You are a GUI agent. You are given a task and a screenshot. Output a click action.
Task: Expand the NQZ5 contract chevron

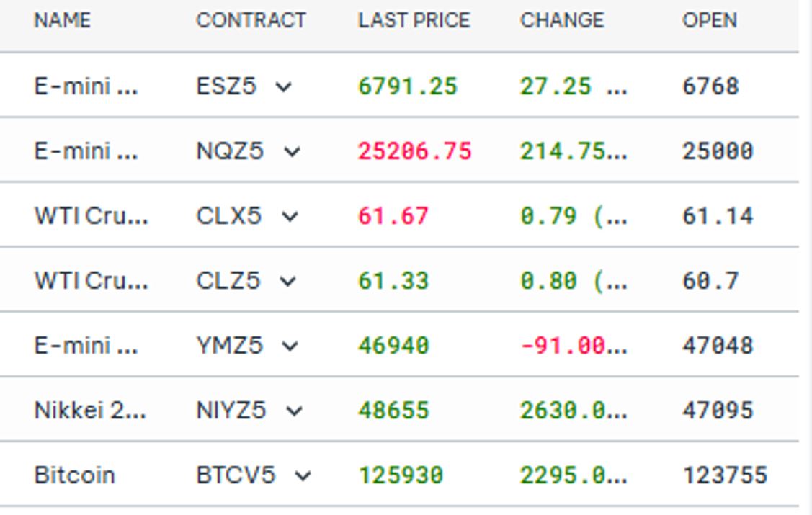pos(291,152)
